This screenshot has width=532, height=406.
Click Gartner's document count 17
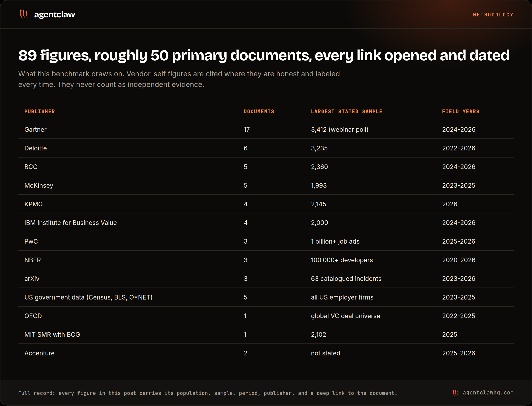pos(246,130)
